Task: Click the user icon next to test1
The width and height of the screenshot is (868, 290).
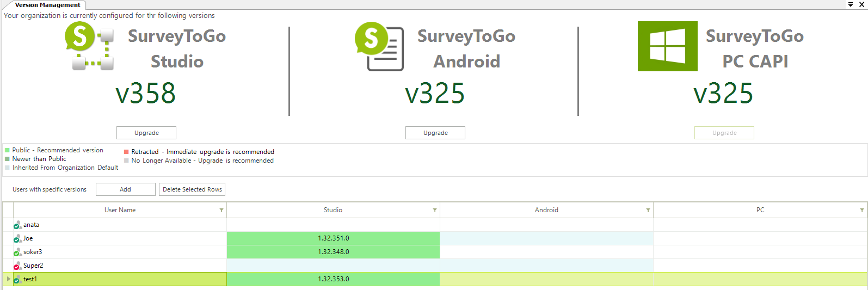Action: pos(17,279)
